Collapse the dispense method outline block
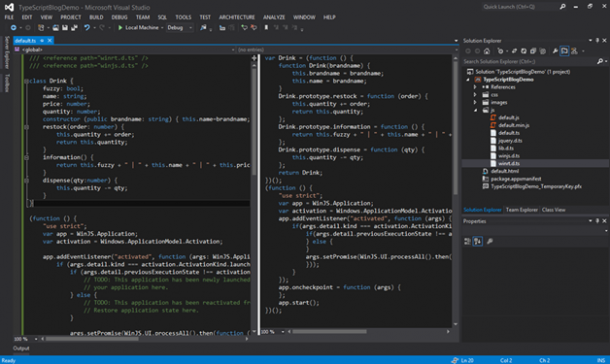The width and height of the screenshot is (610, 364). [26, 180]
